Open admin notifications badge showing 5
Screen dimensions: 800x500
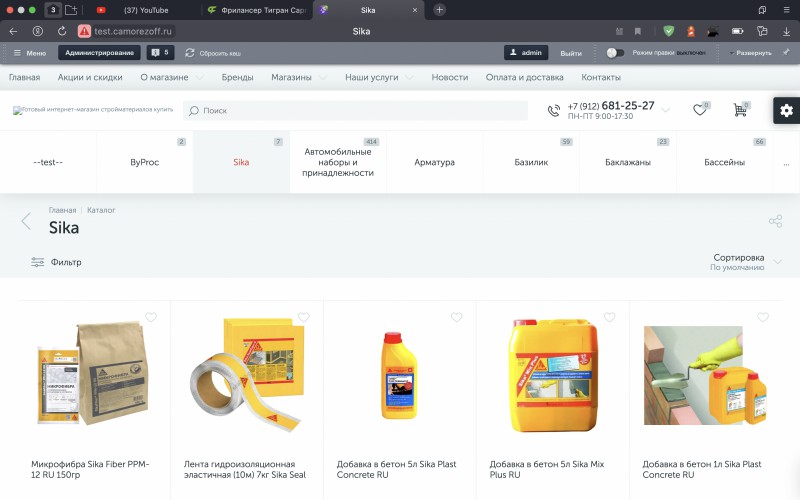(x=160, y=53)
